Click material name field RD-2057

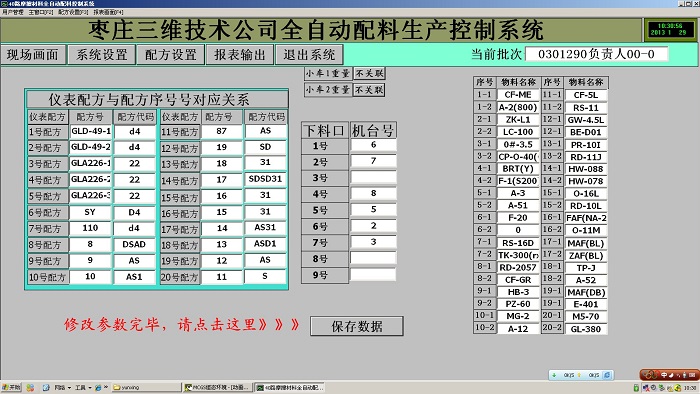click(x=518, y=267)
